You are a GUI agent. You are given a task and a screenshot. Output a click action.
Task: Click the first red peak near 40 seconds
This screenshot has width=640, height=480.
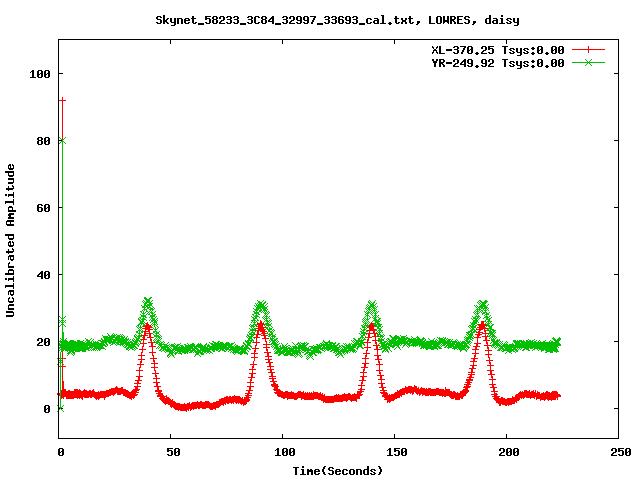[147, 325]
